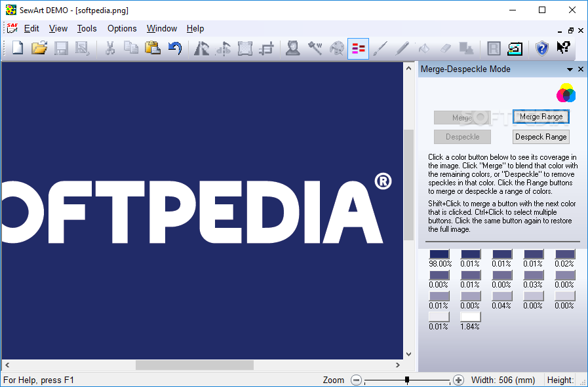Click the 'Width: 506 (mm)' status text
This screenshot has height=387, width=588.
click(x=503, y=380)
